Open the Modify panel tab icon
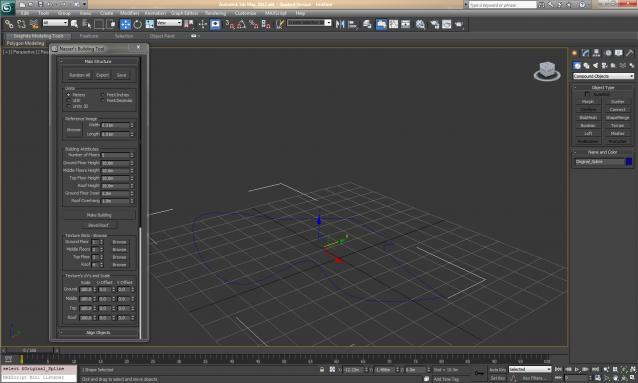638x383 pixels. pyautogui.click(x=586, y=53)
